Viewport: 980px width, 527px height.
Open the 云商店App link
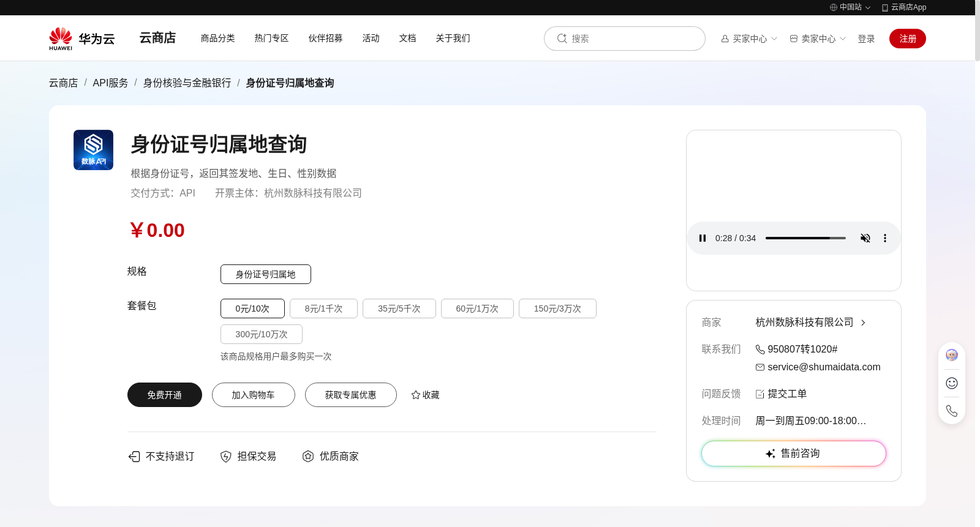[x=904, y=7]
